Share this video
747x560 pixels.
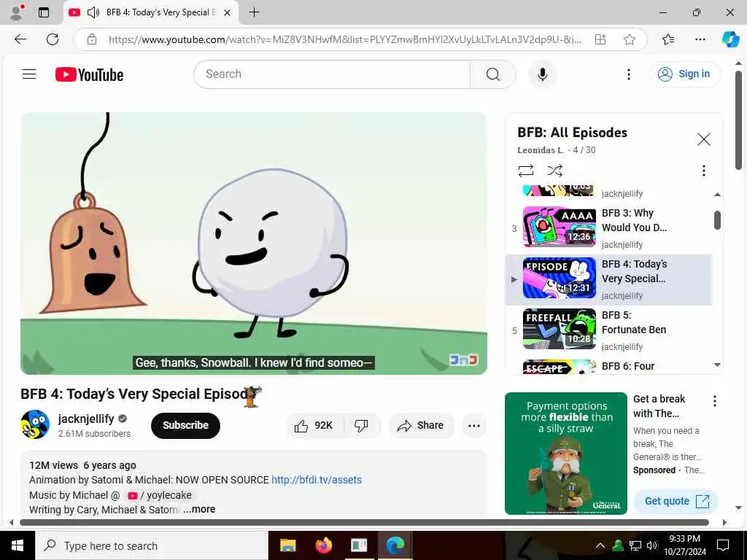coord(421,425)
